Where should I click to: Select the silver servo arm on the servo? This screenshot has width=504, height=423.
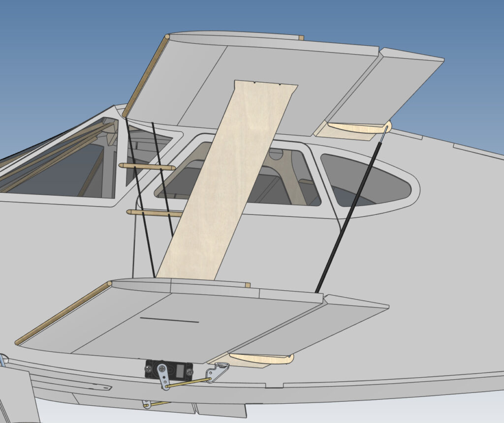click(163, 378)
